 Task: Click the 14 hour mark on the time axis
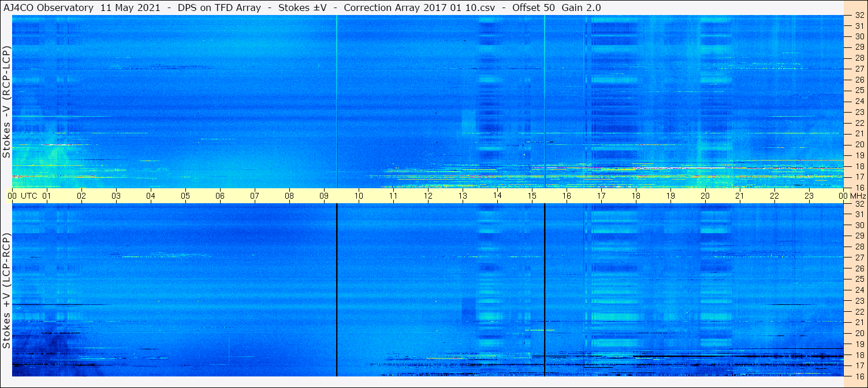[x=497, y=196]
